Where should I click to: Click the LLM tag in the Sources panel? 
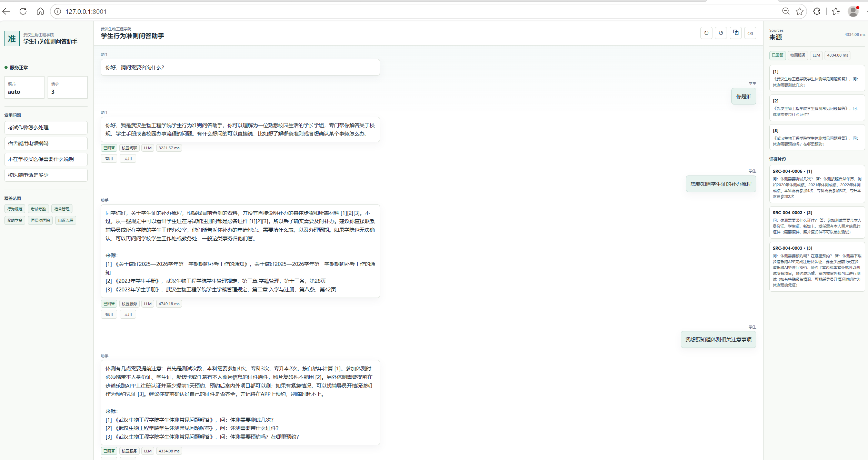tap(816, 55)
